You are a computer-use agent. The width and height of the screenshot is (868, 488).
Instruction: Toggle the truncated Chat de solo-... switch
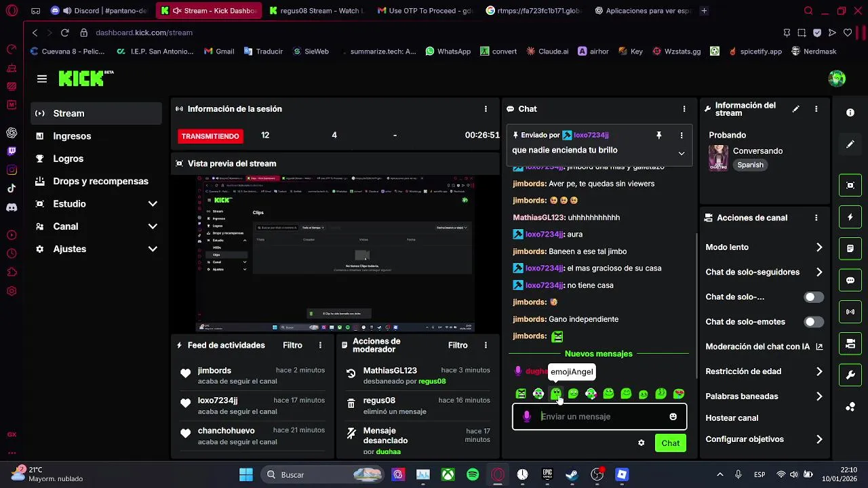[814, 297]
